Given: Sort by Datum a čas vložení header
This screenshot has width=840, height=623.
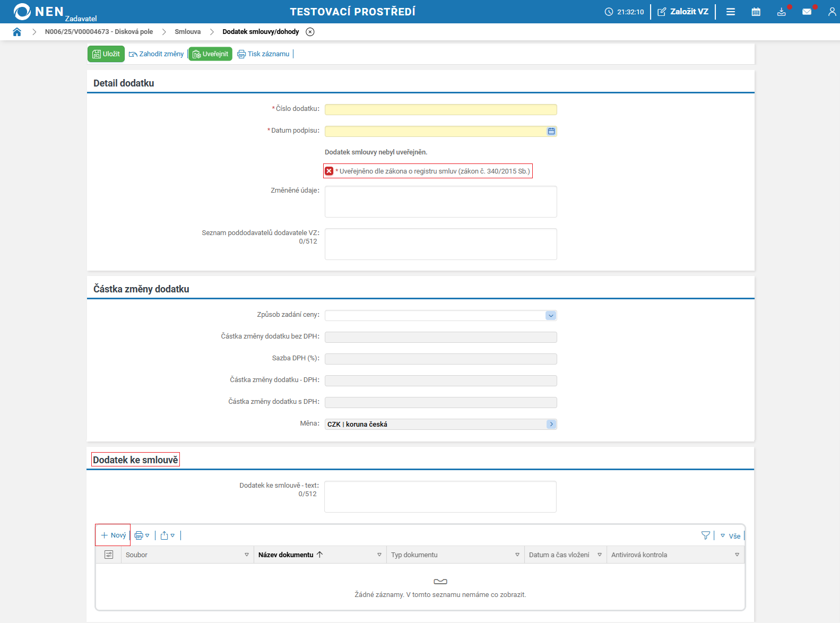Looking at the screenshot, I should (559, 555).
